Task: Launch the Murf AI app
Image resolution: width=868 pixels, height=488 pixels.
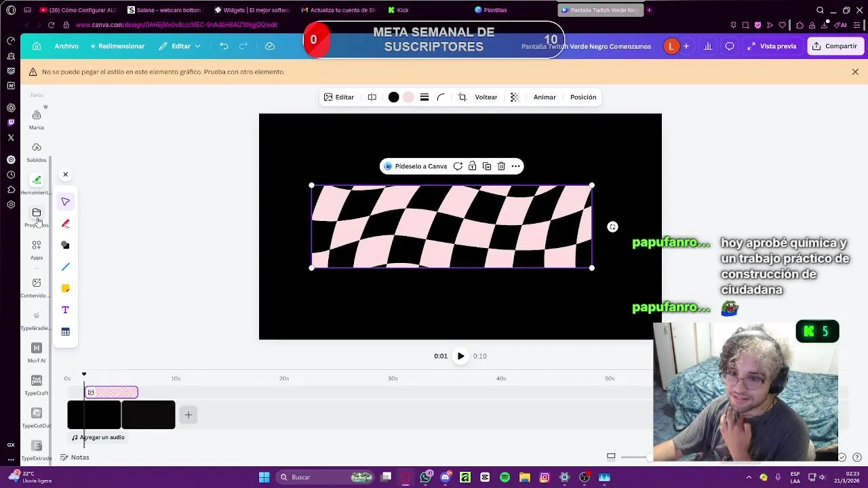Action: tap(37, 352)
